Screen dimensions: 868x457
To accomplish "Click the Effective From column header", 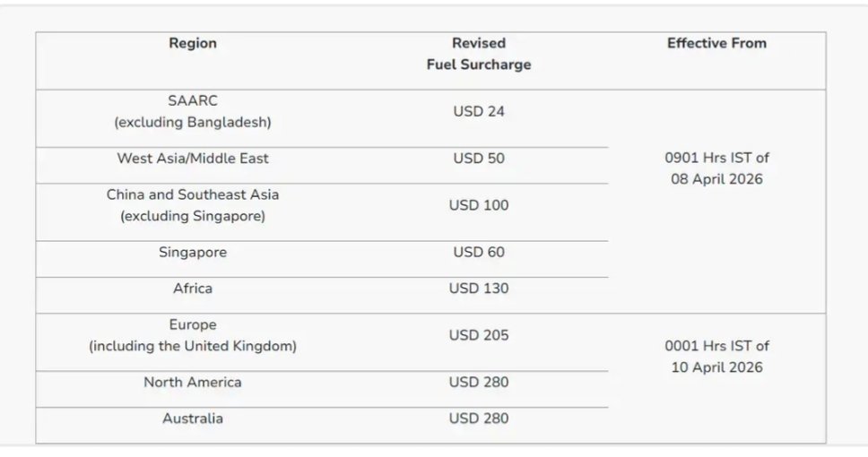I will 716,43.
